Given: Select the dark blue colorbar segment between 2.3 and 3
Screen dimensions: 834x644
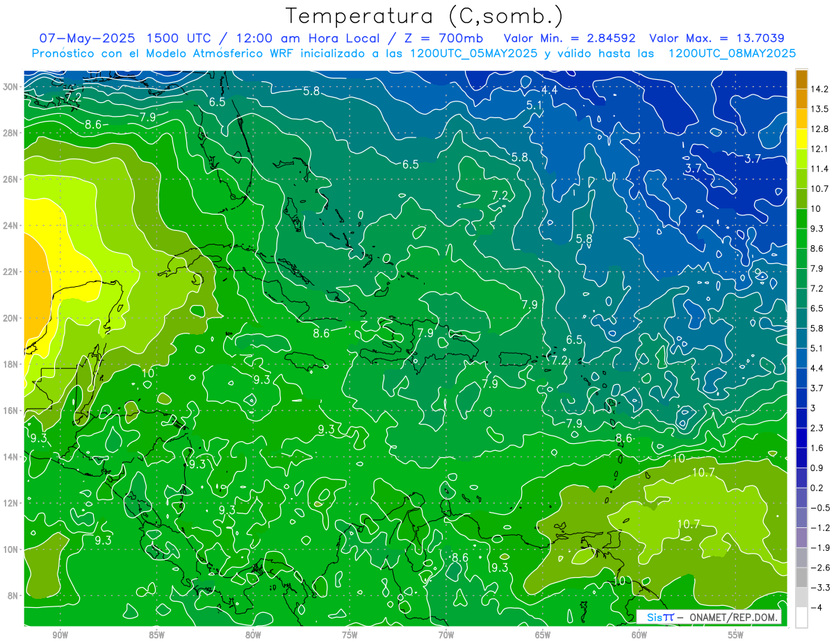Looking at the screenshot, I should pos(801,418).
